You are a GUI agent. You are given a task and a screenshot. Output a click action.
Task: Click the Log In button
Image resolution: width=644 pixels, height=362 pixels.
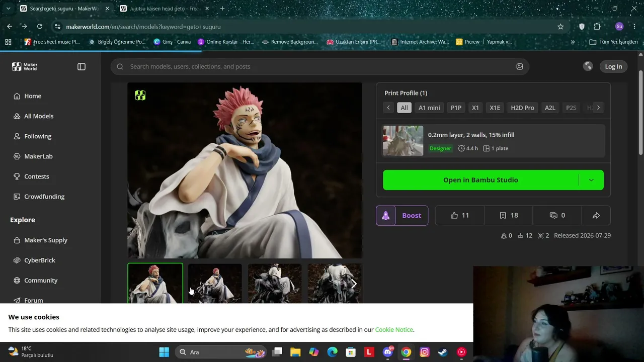coord(613,66)
